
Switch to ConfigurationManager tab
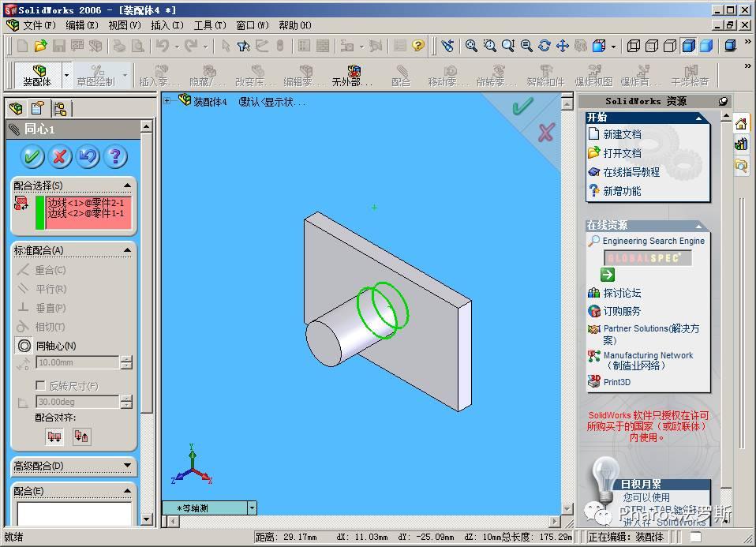tap(60, 109)
